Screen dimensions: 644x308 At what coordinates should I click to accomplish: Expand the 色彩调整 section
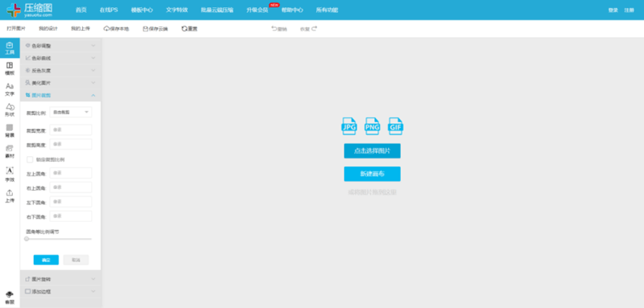click(60, 46)
